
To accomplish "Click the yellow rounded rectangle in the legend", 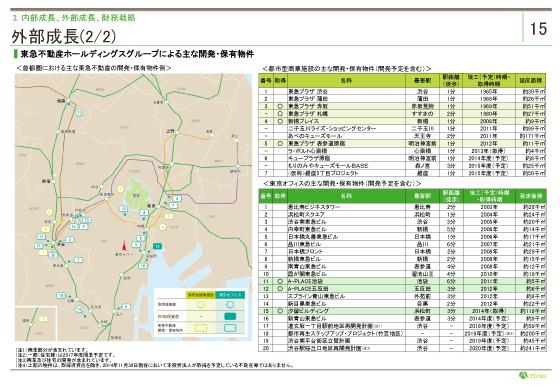I will (201, 328).
